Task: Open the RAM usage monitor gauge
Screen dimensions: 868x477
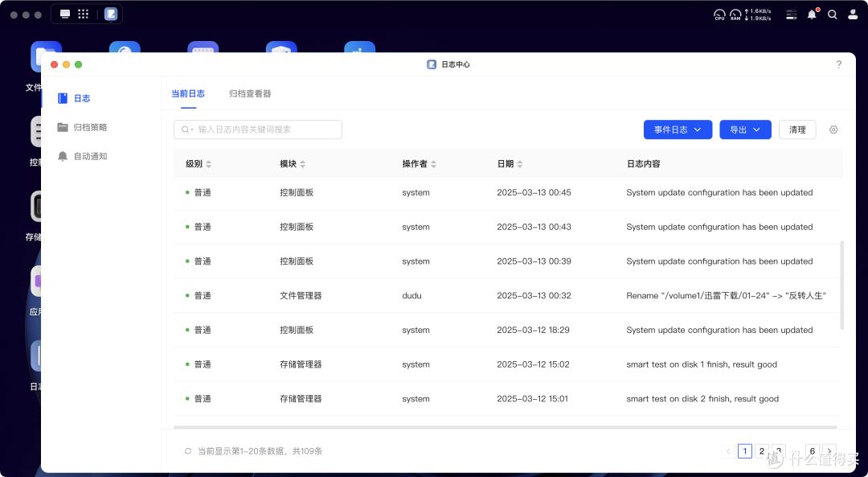Action: point(735,14)
